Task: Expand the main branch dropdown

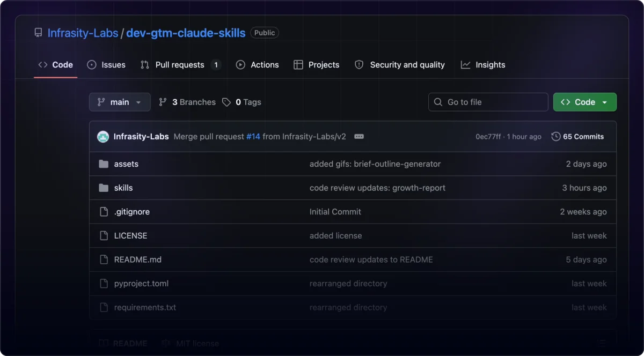Action: [120, 102]
